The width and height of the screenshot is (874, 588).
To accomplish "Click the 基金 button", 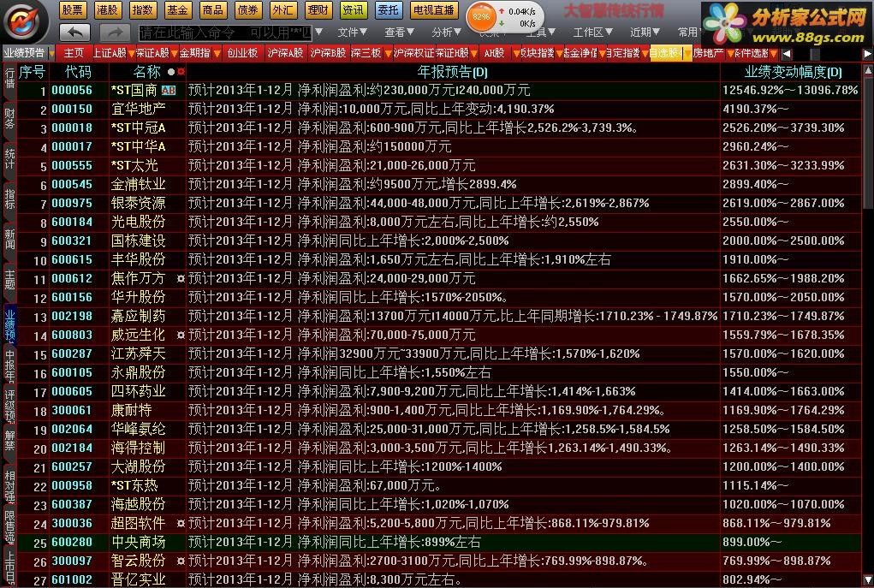I will 177,10.
